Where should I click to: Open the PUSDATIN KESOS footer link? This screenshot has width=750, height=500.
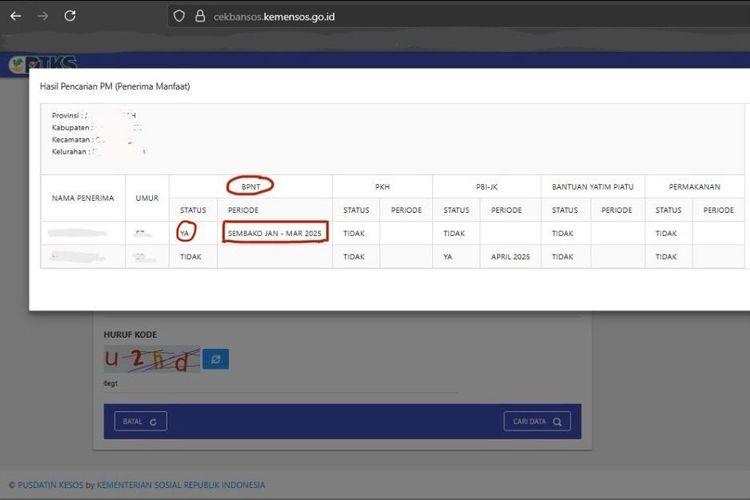(50, 485)
